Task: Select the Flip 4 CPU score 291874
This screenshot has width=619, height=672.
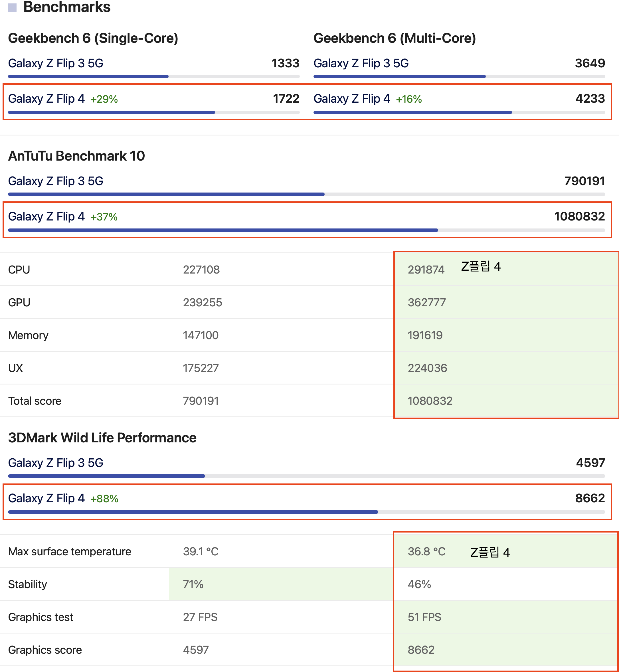Action: pyautogui.click(x=426, y=270)
